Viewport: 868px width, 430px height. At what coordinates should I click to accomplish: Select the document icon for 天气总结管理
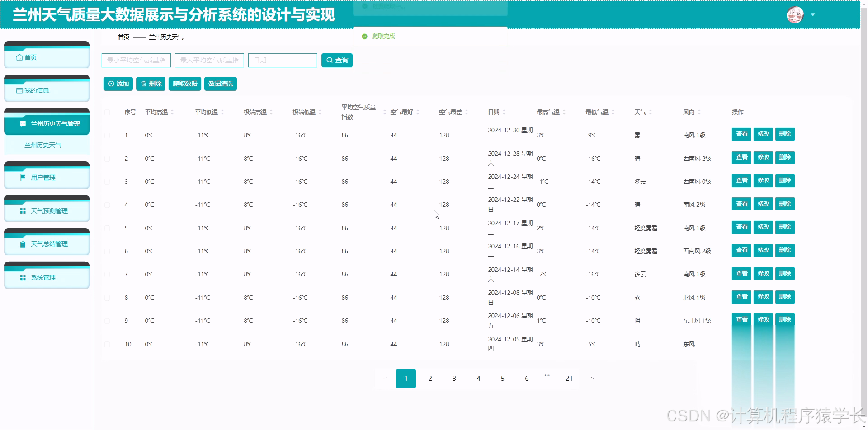23,244
